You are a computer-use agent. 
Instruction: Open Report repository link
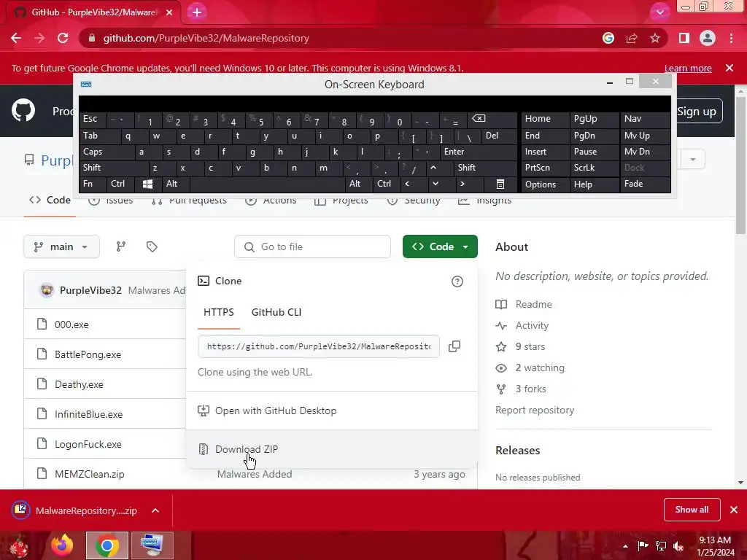click(535, 410)
